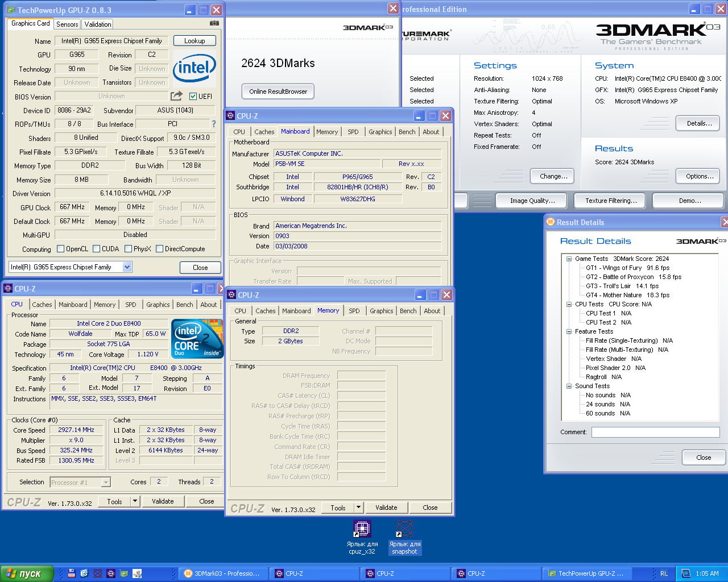Click the floppy disk quick launch icon

click(x=71, y=573)
